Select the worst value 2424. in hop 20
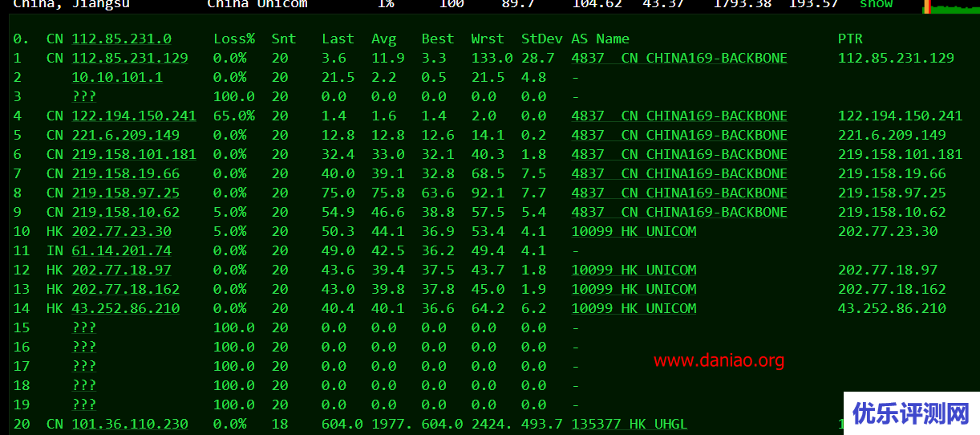980x435 pixels. [x=492, y=424]
